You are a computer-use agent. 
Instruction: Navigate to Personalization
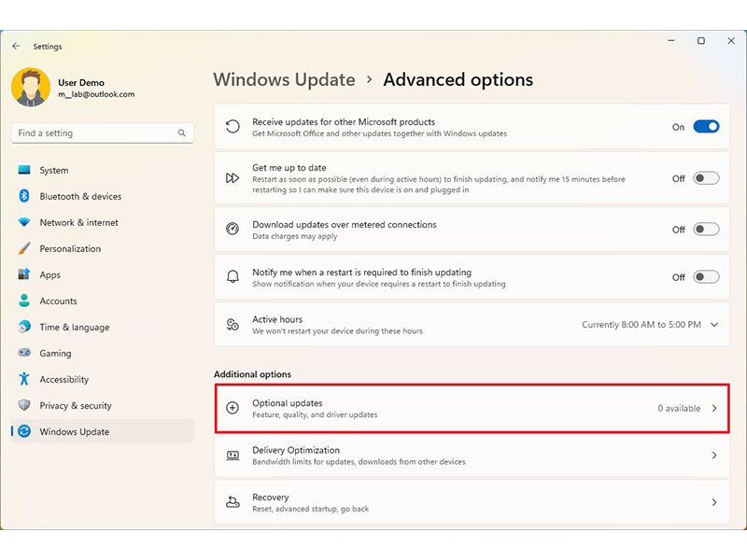click(x=103, y=248)
